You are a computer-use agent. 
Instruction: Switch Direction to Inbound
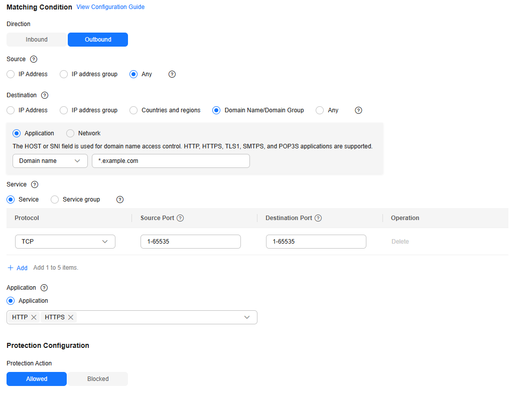pos(37,40)
